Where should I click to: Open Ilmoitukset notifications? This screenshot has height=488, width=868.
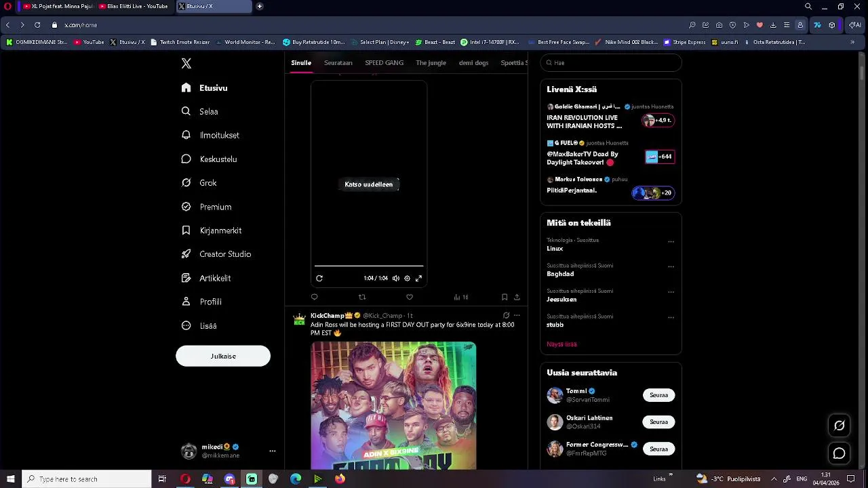(x=210, y=136)
